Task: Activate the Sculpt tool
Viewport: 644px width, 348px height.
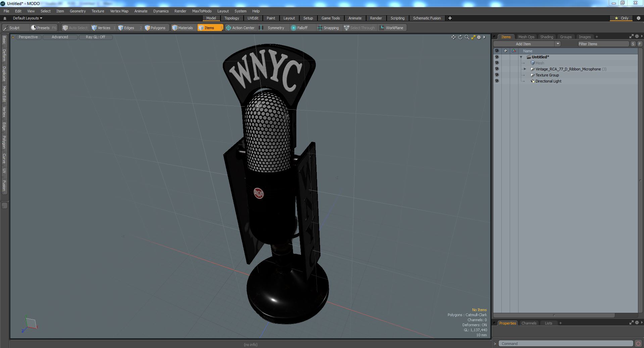Action: pos(15,28)
